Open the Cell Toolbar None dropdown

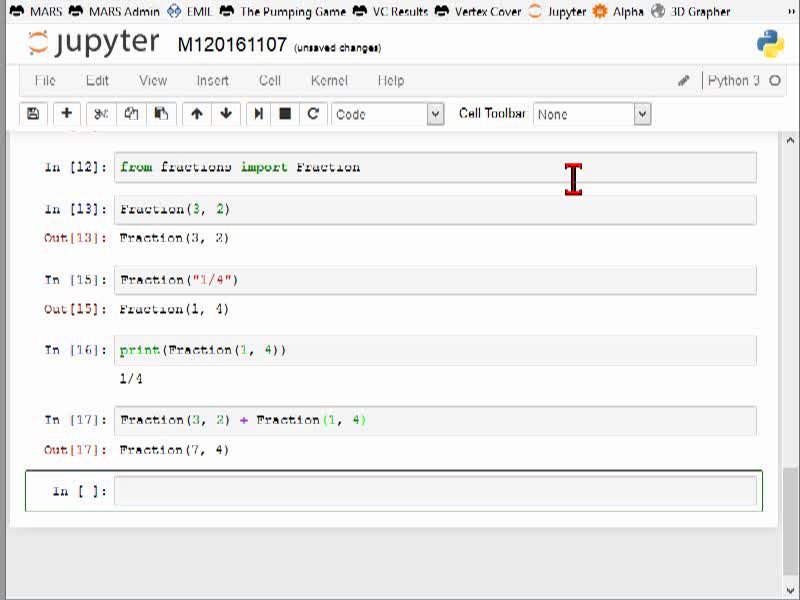pyautogui.click(x=592, y=114)
